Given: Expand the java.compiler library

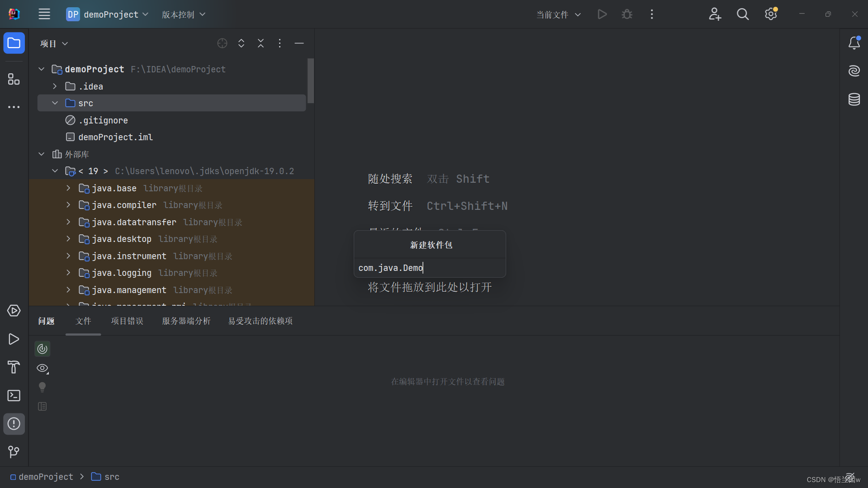Looking at the screenshot, I should (x=69, y=205).
